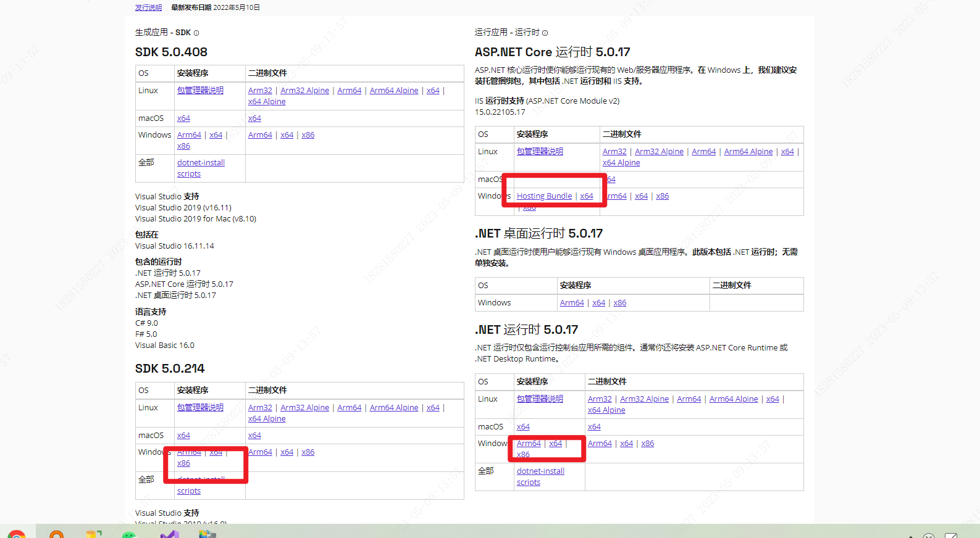
Task: Open 包管理器说明 for Linux in SDK 5.0.408
Action: tap(200, 90)
